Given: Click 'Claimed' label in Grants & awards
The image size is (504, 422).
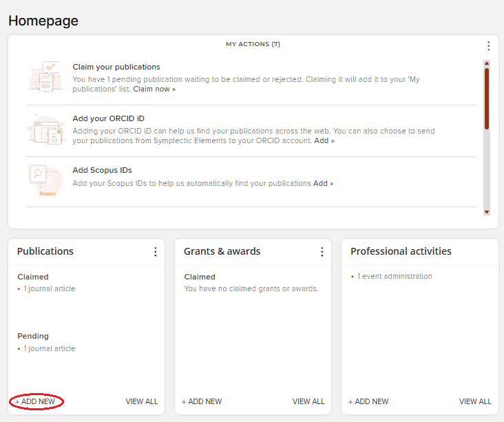Looking at the screenshot, I should click(x=200, y=277).
